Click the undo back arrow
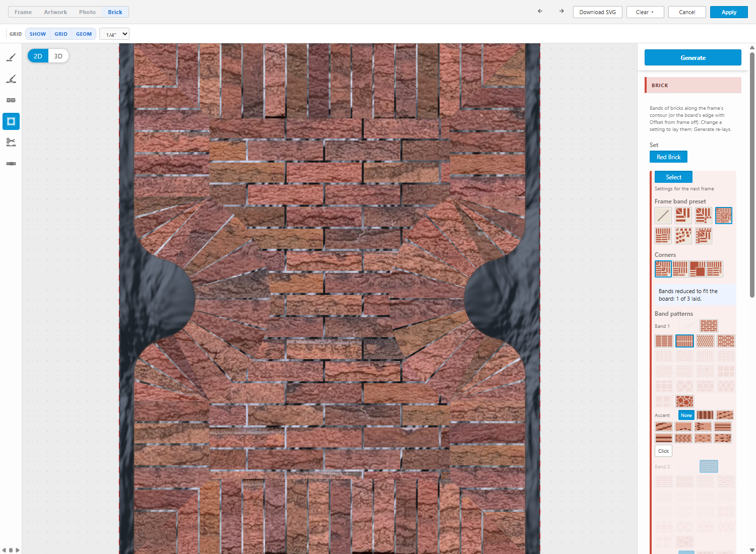 pyautogui.click(x=540, y=11)
